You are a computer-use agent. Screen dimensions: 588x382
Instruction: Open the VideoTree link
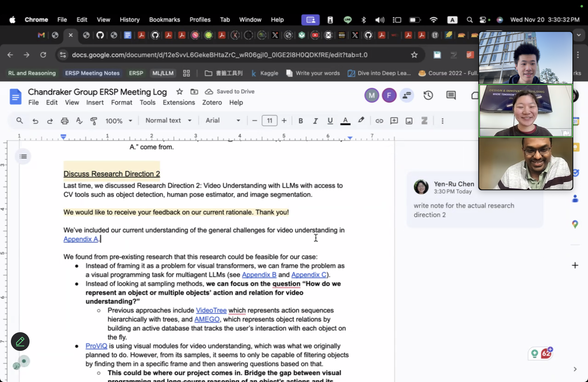pyautogui.click(x=211, y=310)
